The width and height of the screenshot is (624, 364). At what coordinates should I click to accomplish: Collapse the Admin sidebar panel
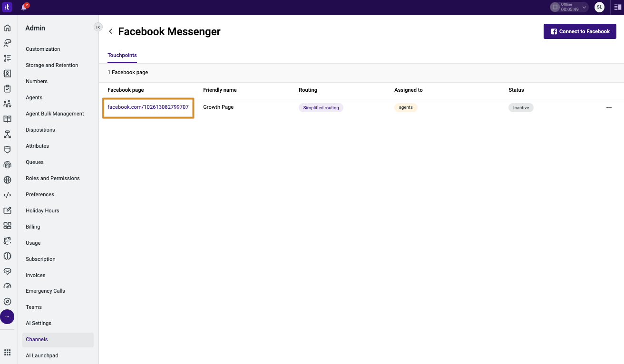pyautogui.click(x=98, y=27)
